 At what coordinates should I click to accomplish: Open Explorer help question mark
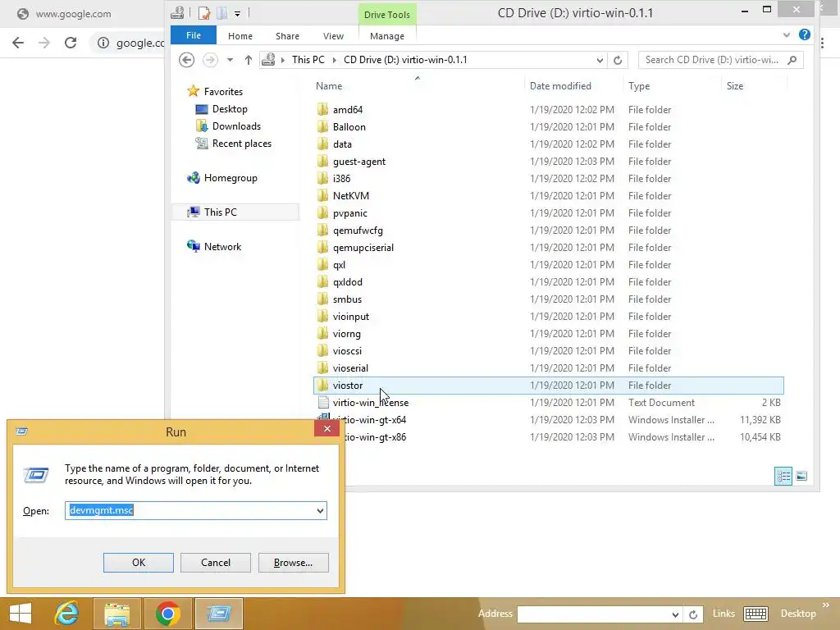coord(804,34)
